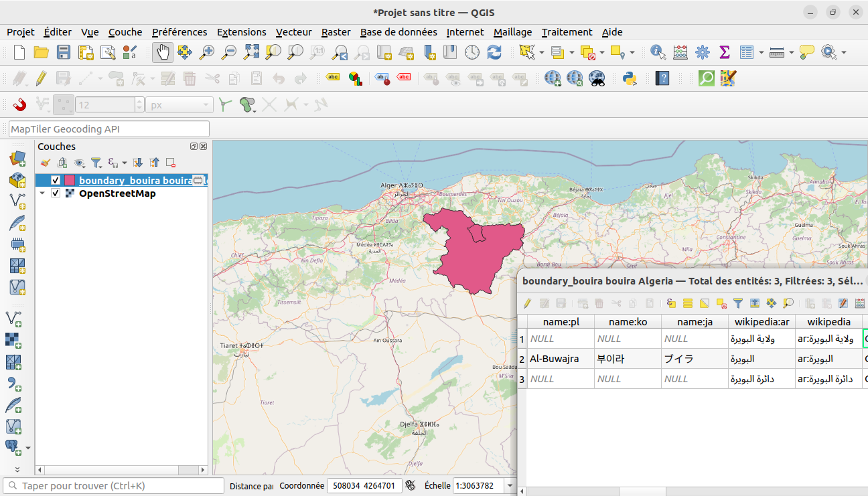Select row 2 header in attribute table

point(522,359)
